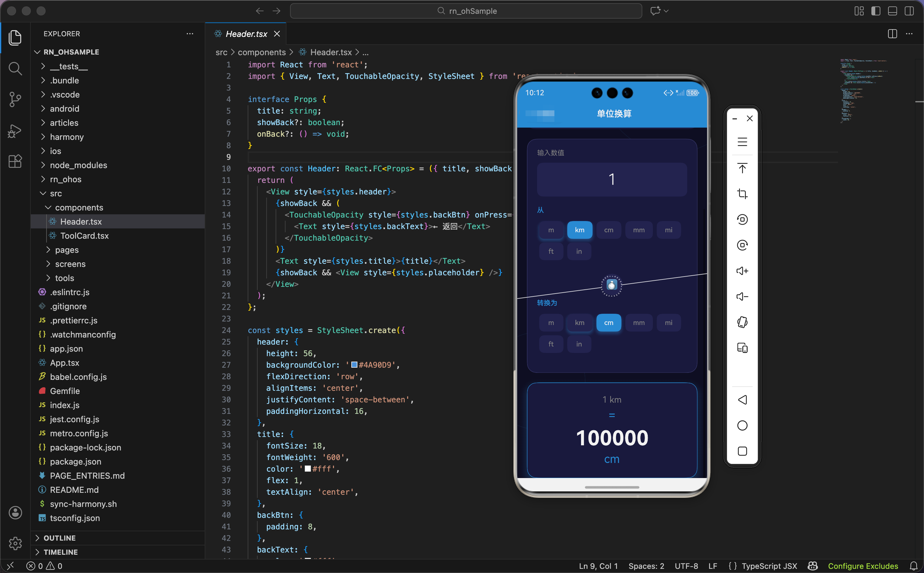Click TypeScript JSX language mode
The image size is (924, 573).
(x=769, y=566)
